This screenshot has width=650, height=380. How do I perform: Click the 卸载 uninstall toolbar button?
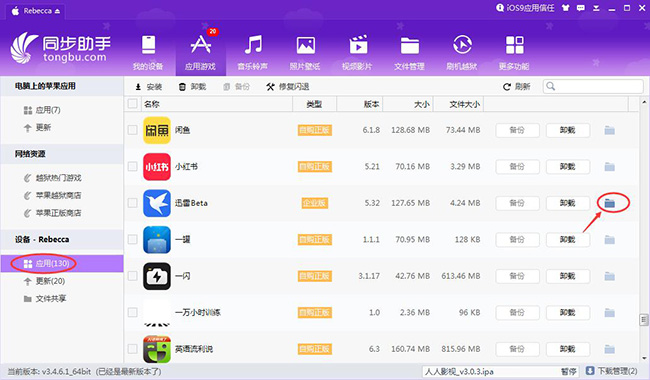[x=192, y=87]
